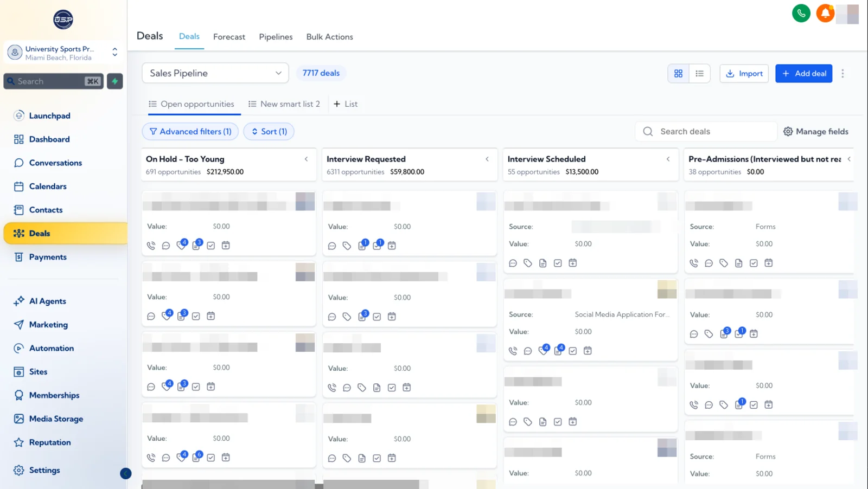Viewport: 868px width, 489px height.
Task: Collapse the On Hold - Too Young column
Action: pyautogui.click(x=307, y=159)
